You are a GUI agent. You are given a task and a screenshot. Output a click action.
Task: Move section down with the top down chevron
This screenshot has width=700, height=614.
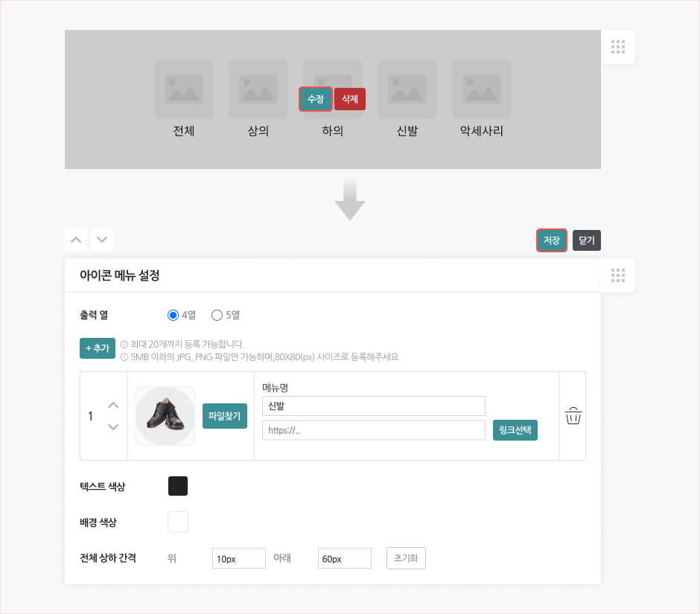pos(102,240)
